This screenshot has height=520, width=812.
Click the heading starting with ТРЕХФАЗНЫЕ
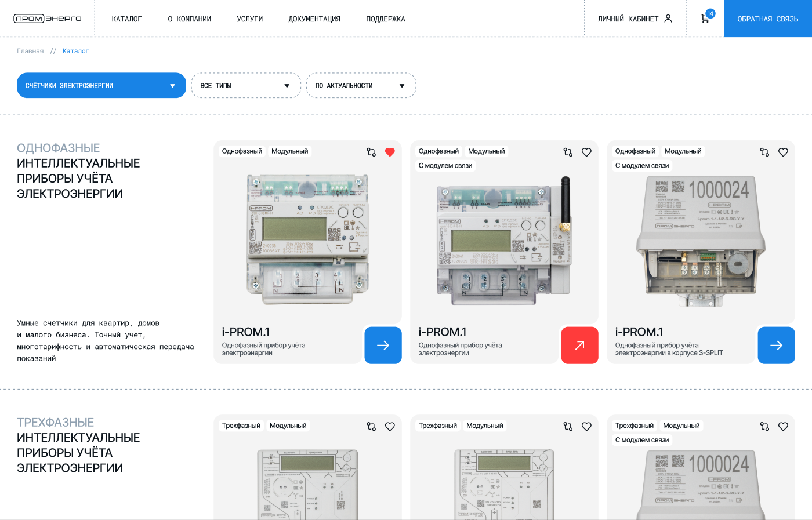click(x=78, y=445)
